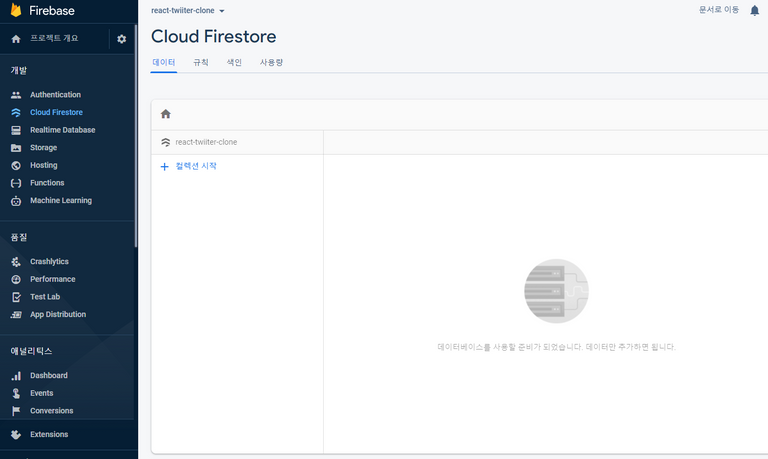Open Machine Learning in the sidebar
Screen dimensions: 768x459
(61, 200)
